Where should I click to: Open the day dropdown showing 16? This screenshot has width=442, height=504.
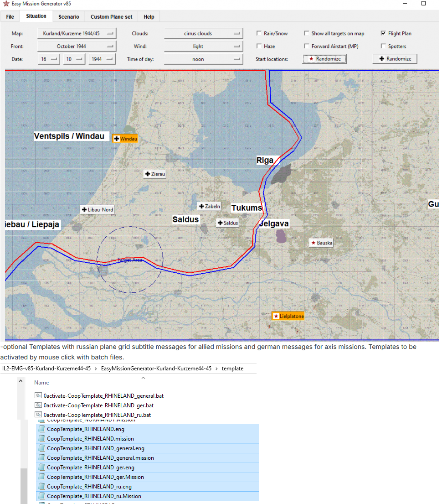click(49, 59)
